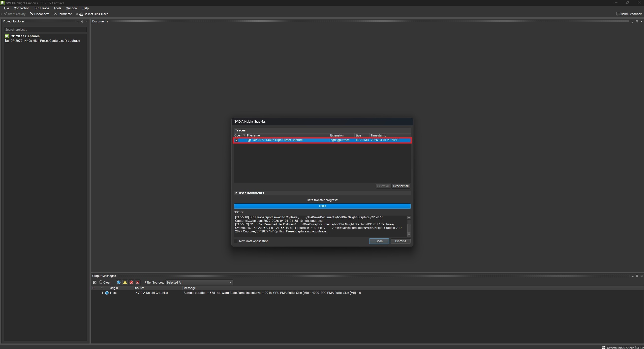Click the Disconnect toolbar button
This screenshot has width=644, height=349.
pos(40,14)
